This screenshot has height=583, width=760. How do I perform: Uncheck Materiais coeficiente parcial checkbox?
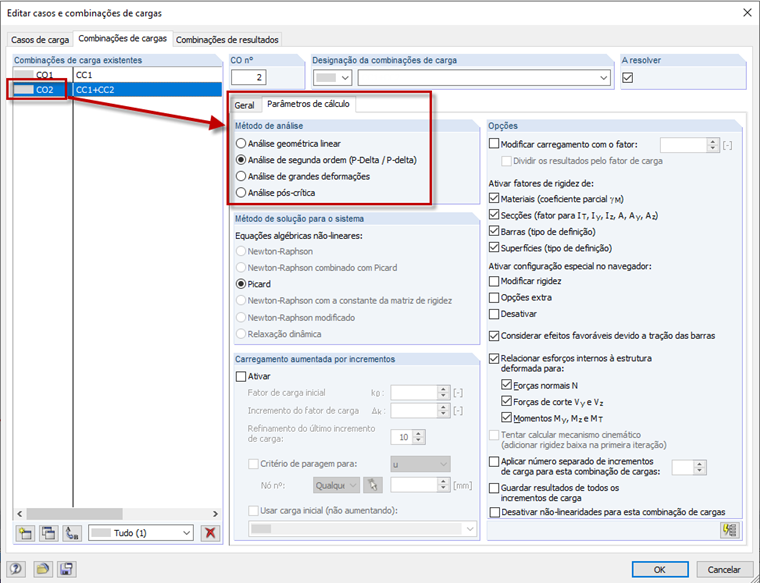tap(494, 198)
